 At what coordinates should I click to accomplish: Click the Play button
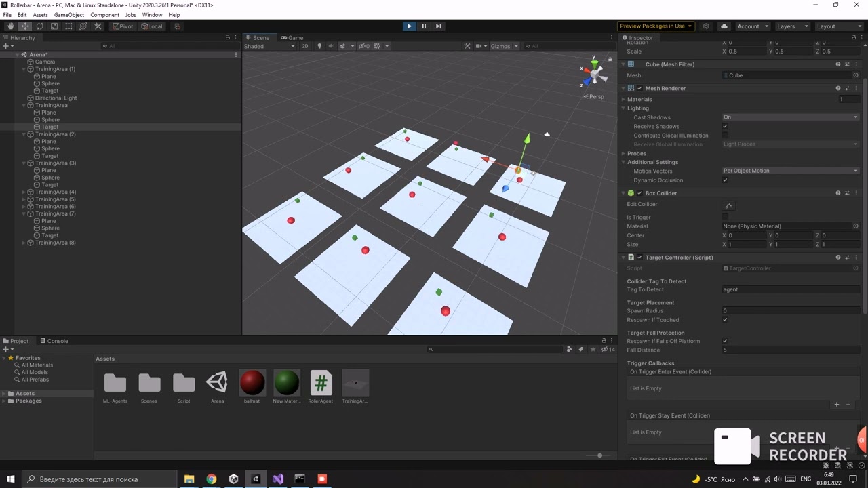(409, 26)
